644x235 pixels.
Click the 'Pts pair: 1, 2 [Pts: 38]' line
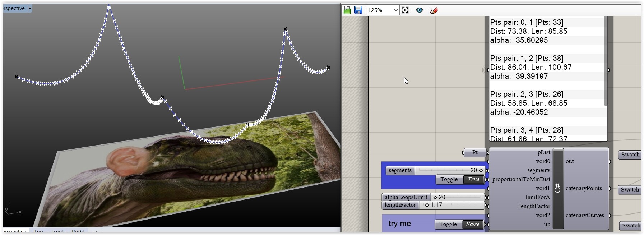pyautogui.click(x=527, y=58)
